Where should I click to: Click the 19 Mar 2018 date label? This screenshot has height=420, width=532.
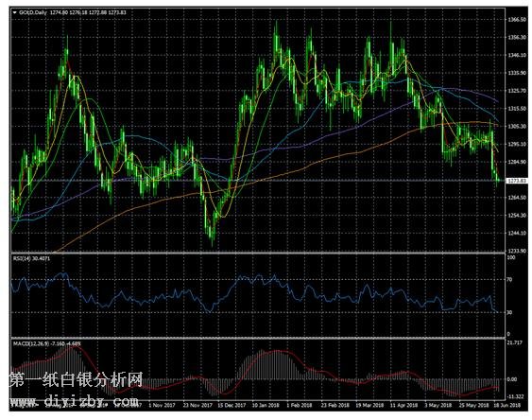[369, 405]
